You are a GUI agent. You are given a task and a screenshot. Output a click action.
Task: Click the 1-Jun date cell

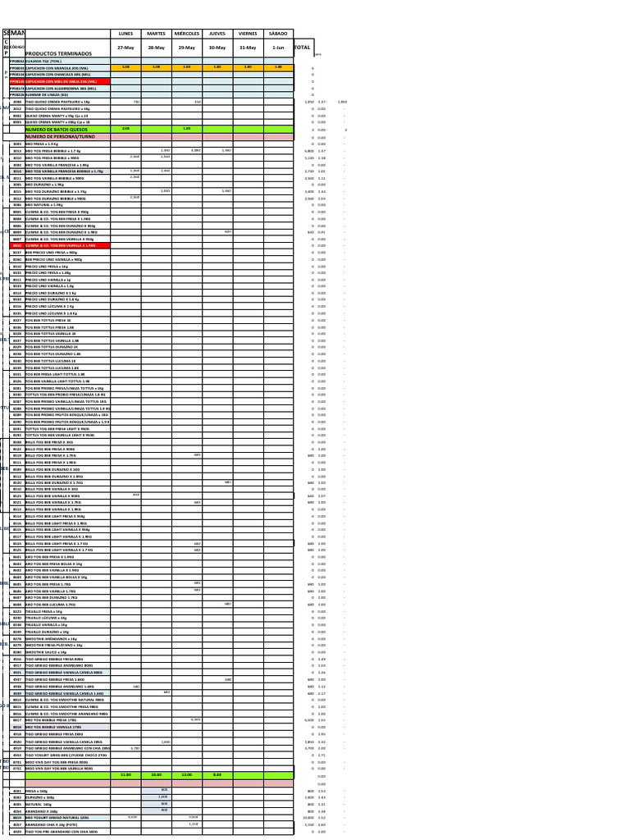279,48
